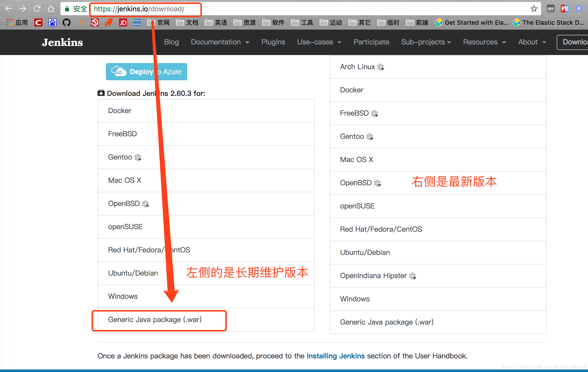The width and height of the screenshot is (588, 372).
Task: Select LTS Gentoo download
Action: 206,157
